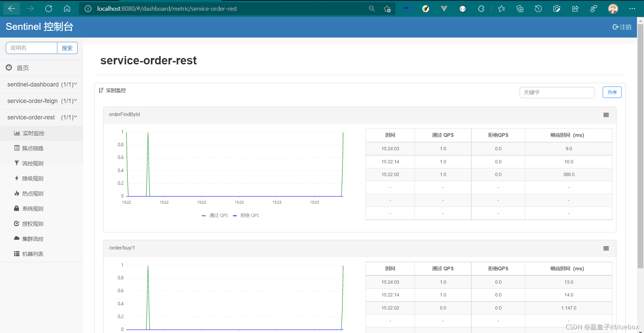Image resolution: width=644 pixels, height=333 pixels.
Task: Toggle the 通过 QPS legend in orderFindById chart
Action: click(x=215, y=215)
